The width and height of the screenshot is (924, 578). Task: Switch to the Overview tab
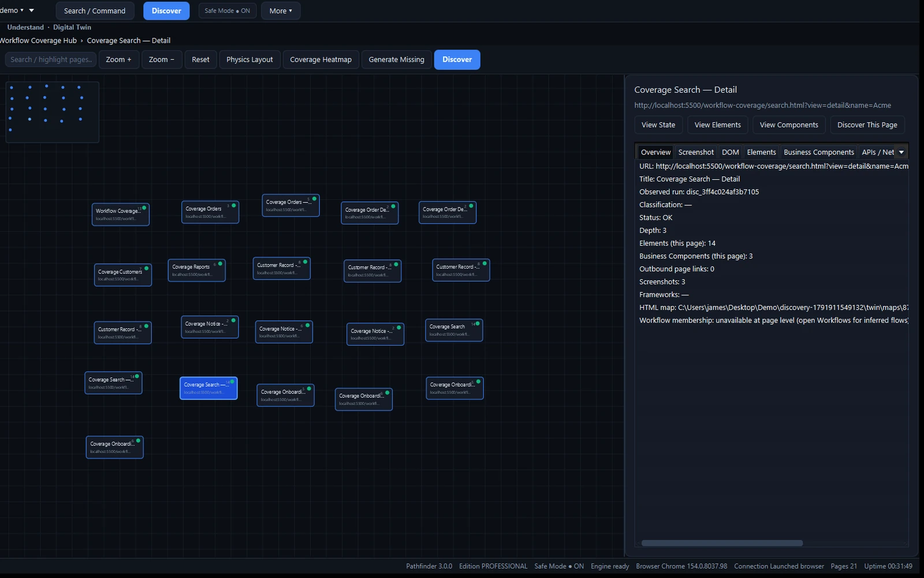click(655, 152)
